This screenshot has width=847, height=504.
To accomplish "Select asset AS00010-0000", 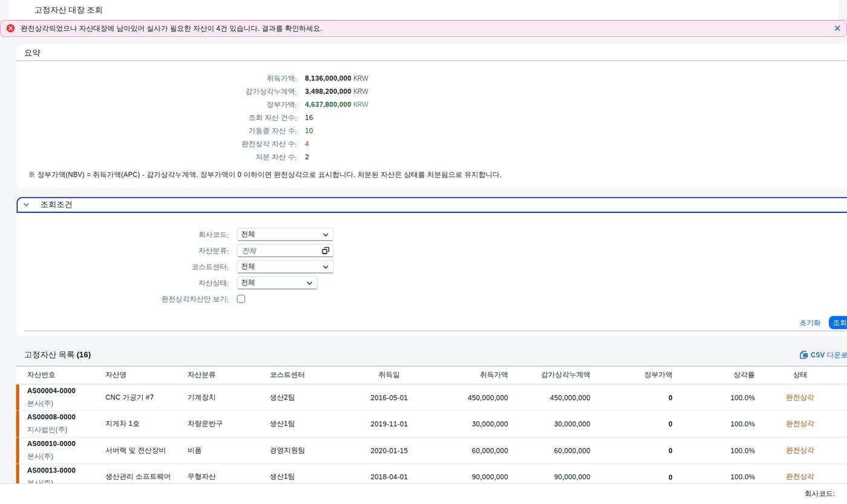I will [x=51, y=443].
